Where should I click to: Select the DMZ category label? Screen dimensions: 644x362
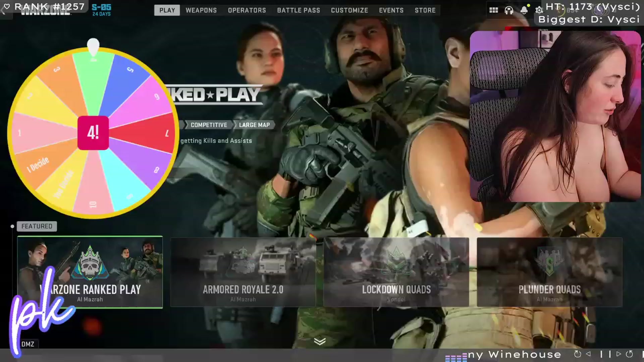[x=28, y=344]
